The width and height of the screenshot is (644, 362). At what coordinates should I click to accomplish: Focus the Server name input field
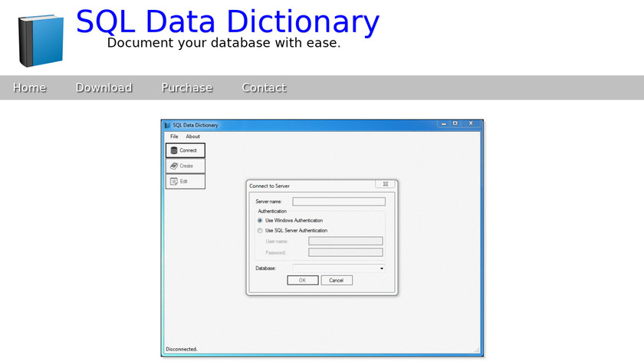[x=339, y=202]
